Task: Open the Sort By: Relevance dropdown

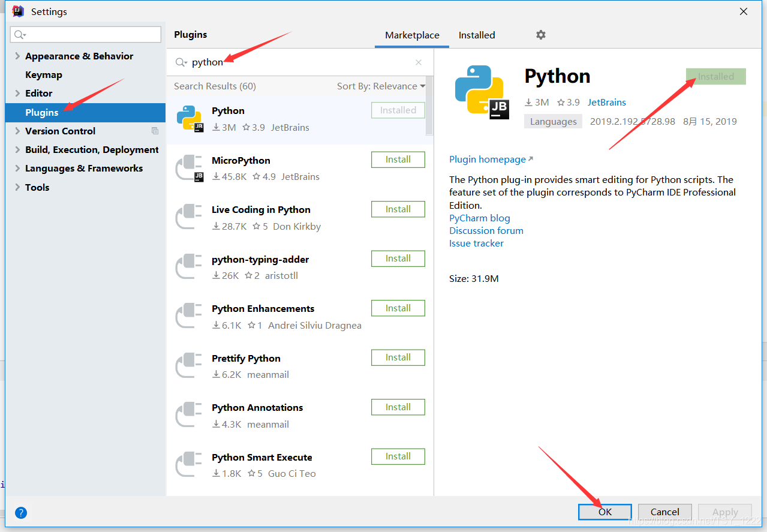Action: click(x=381, y=86)
